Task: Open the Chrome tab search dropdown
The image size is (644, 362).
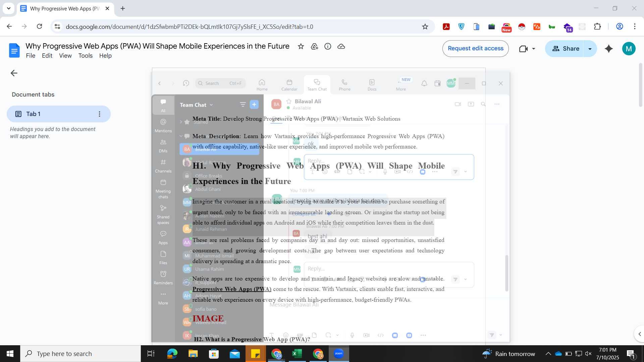Action: pos(9,8)
